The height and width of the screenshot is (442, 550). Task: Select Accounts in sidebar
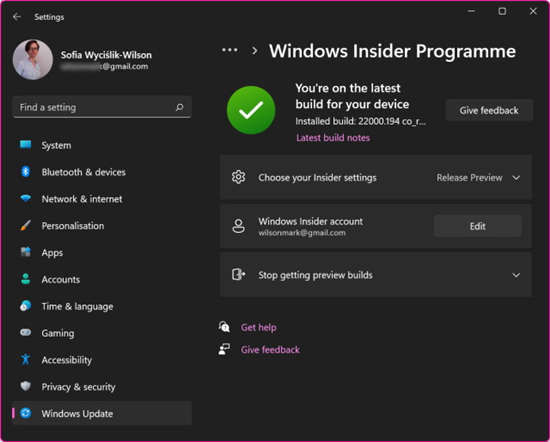click(102, 279)
